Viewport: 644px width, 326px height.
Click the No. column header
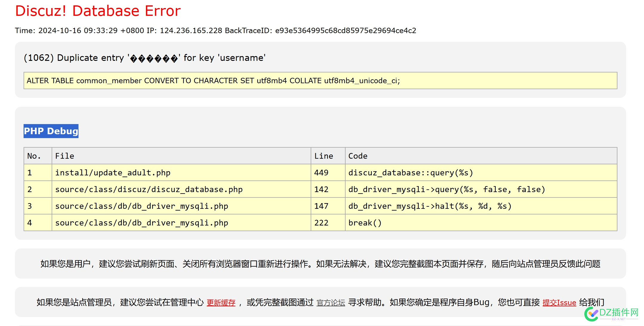tap(38, 156)
